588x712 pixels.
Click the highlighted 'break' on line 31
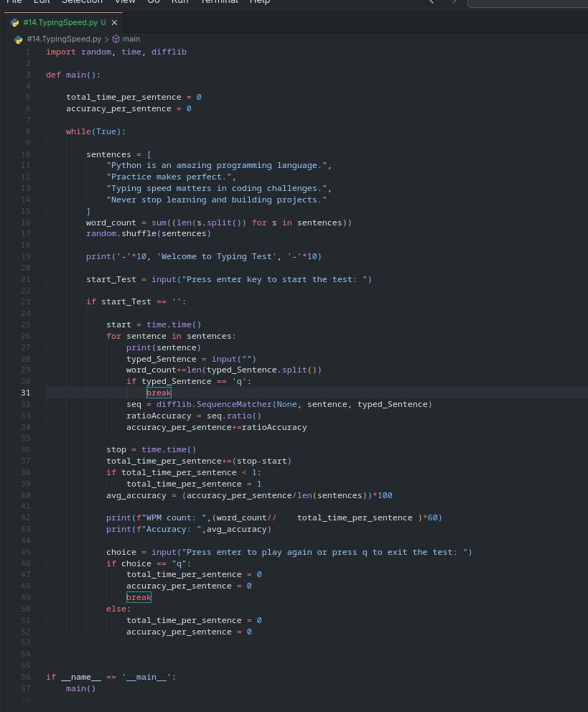159,393
